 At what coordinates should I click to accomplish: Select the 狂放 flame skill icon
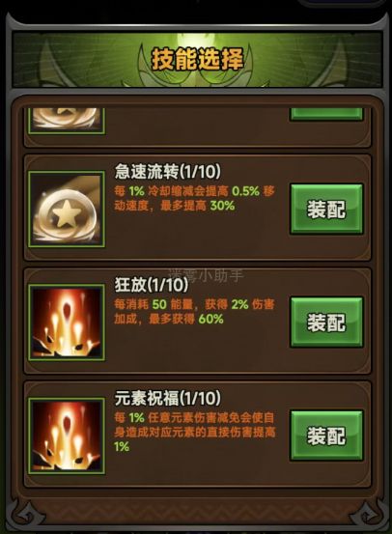pyautogui.click(x=67, y=323)
